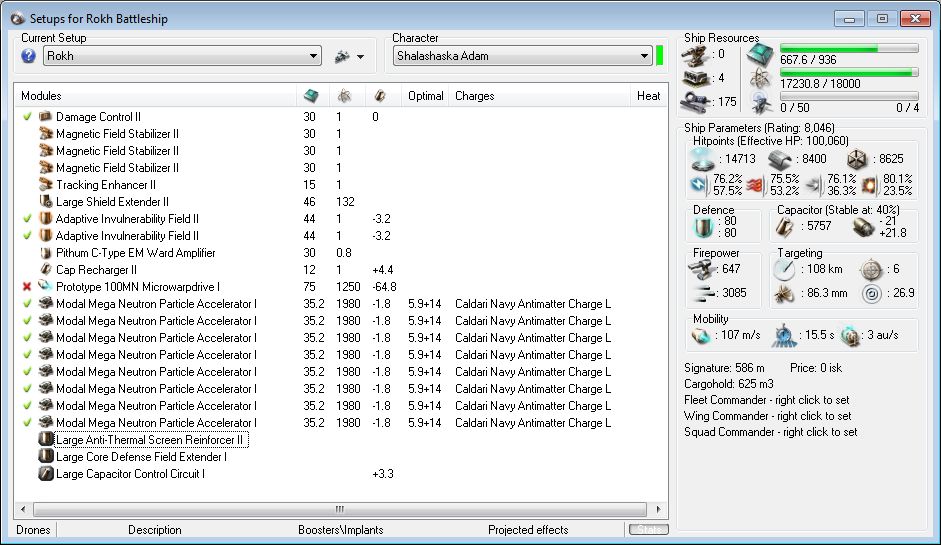Click the shield hitpoints icon showing 14713
The width and height of the screenshot is (941, 545).
tap(702, 159)
